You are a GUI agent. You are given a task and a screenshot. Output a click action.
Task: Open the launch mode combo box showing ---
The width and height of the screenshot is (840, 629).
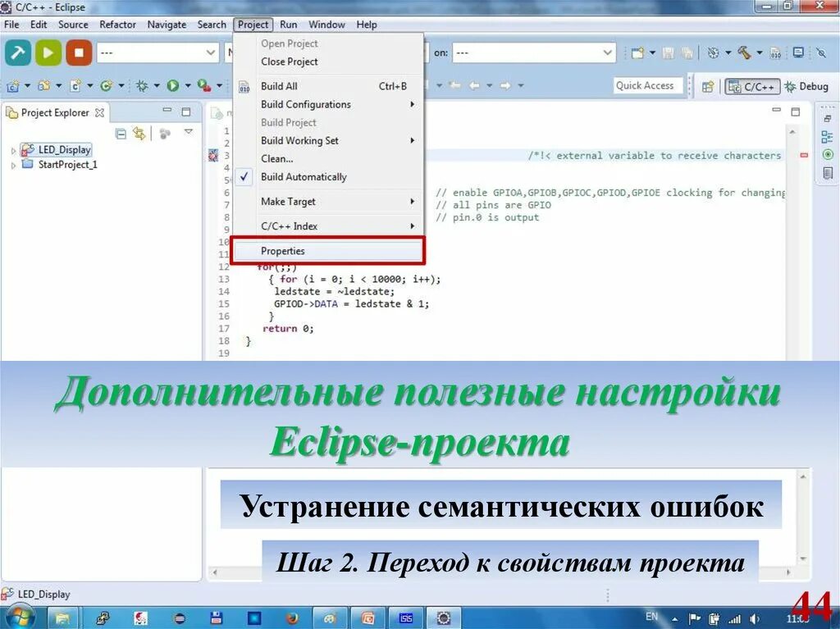point(157,52)
